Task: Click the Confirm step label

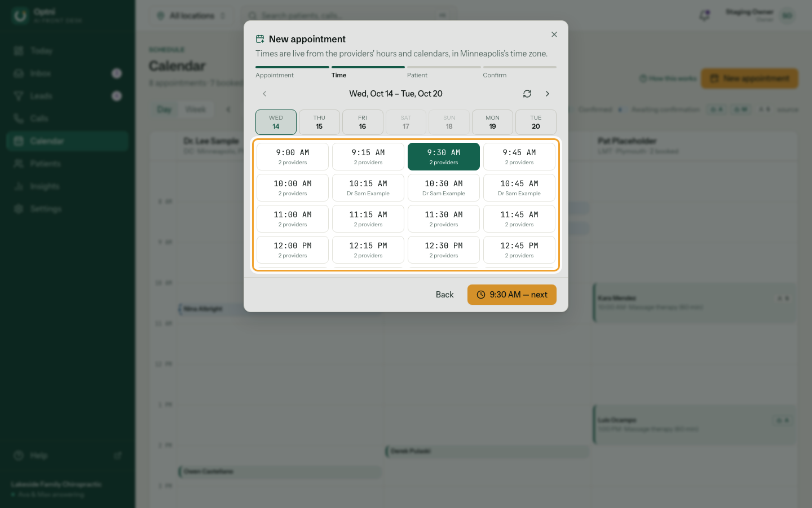Action: coord(495,75)
